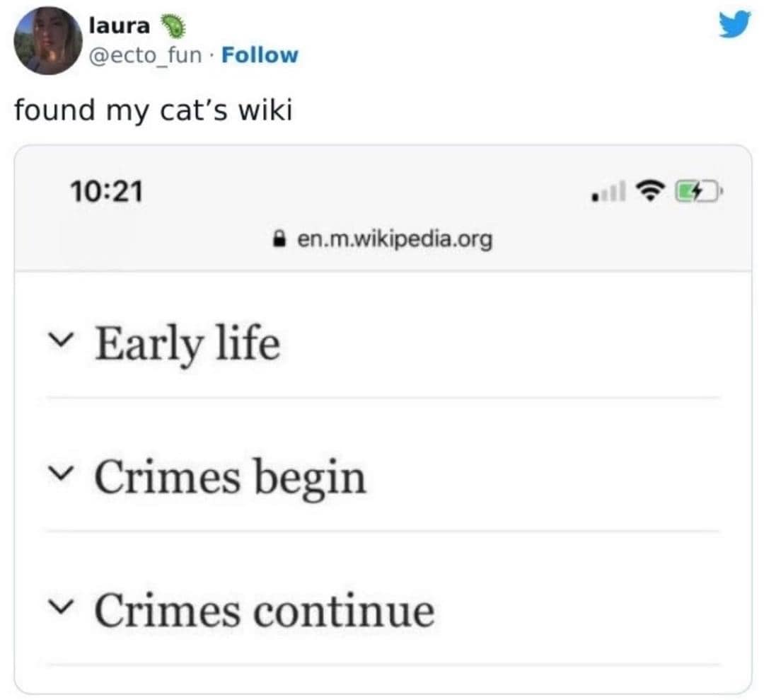This screenshot has height=700, width=764.
Task: Click the Follow button
Action: pyautogui.click(x=260, y=54)
